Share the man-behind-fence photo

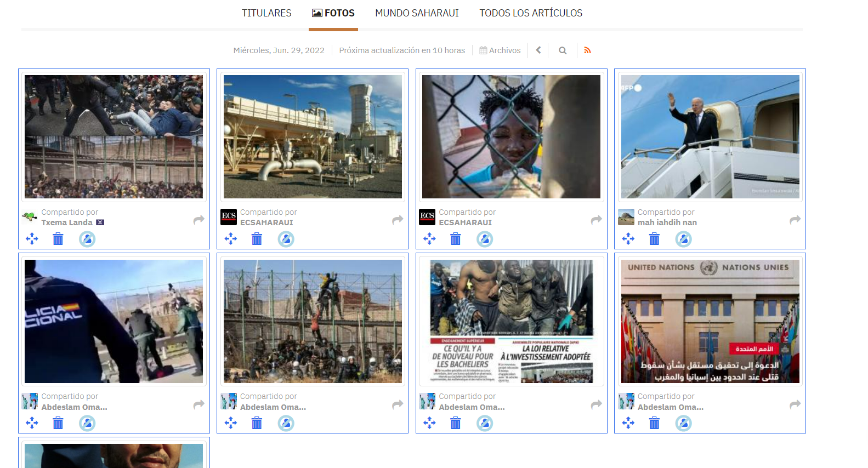click(x=596, y=220)
